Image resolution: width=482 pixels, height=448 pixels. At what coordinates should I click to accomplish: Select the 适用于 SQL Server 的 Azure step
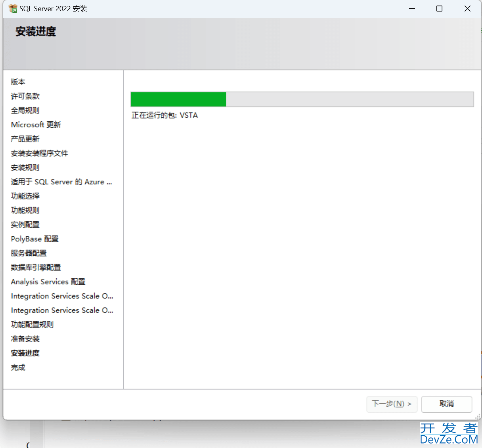click(x=61, y=182)
